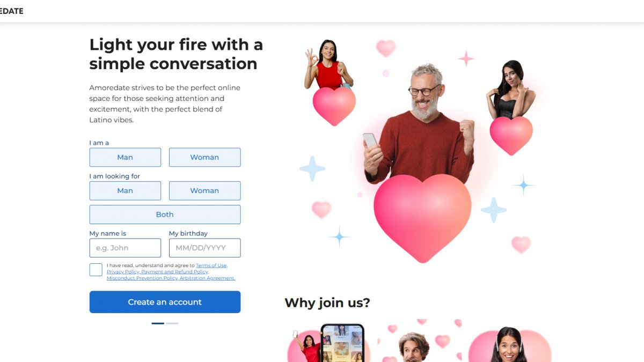644x362 pixels.
Task: Focus the My name is field
Action: point(125,248)
